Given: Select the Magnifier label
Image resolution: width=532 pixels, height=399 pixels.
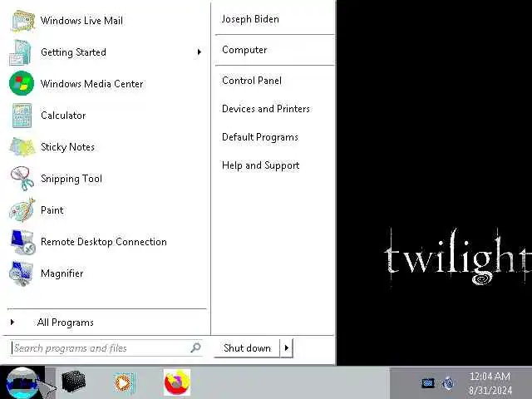Looking at the screenshot, I should coord(62,273).
